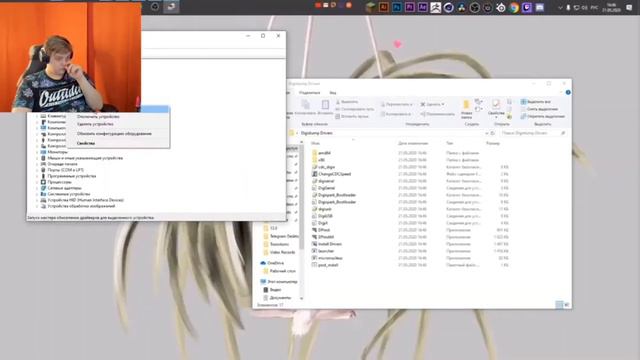The width and height of the screenshot is (640, 360).
Task: Expand the Мыши и иные указывающие устройства node
Action: (x=37, y=158)
